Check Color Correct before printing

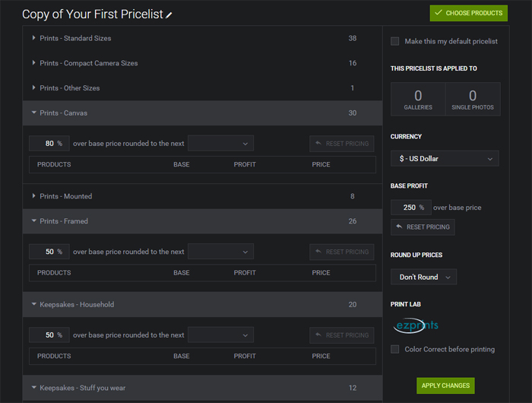pos(394,349)
